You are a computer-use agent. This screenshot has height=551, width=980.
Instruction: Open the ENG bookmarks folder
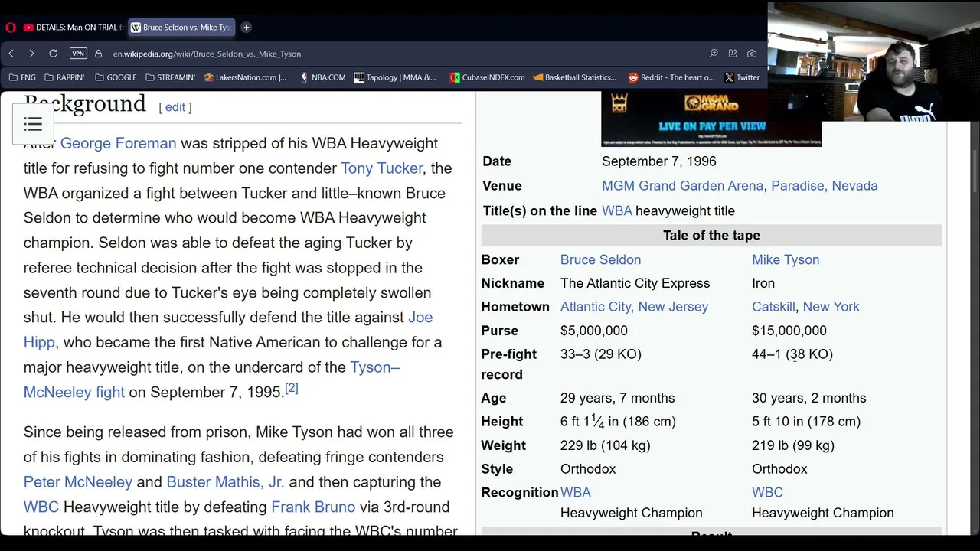pyautogui.click(x=22, y=77)
